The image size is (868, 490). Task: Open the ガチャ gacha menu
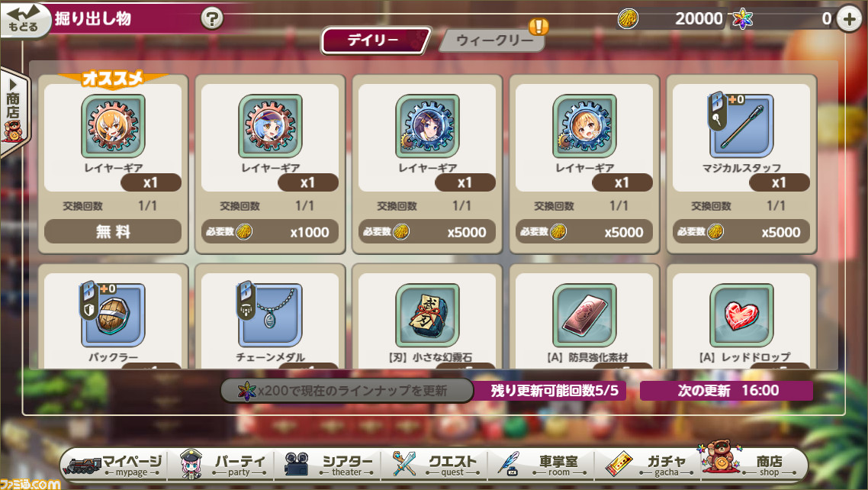coord(648,464)
